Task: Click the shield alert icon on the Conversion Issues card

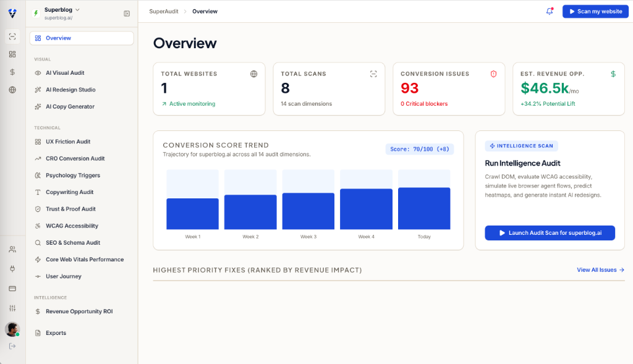Action: 493,74
